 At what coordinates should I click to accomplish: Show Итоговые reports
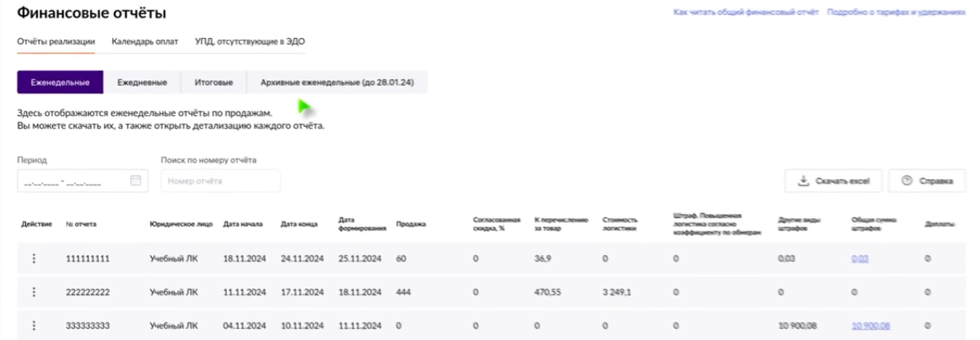[213, 82]
